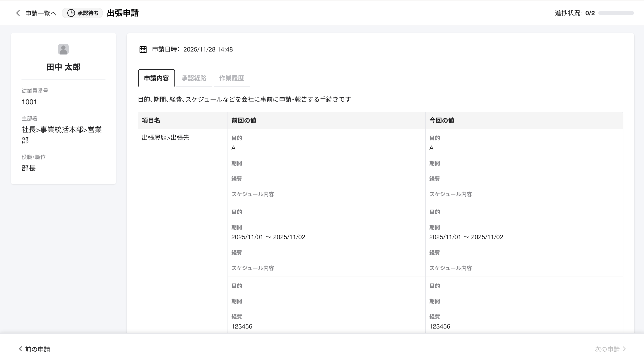Switch to the 作業履歴 tab
This screenshot has width=644, height=361.
pos(232,78)
